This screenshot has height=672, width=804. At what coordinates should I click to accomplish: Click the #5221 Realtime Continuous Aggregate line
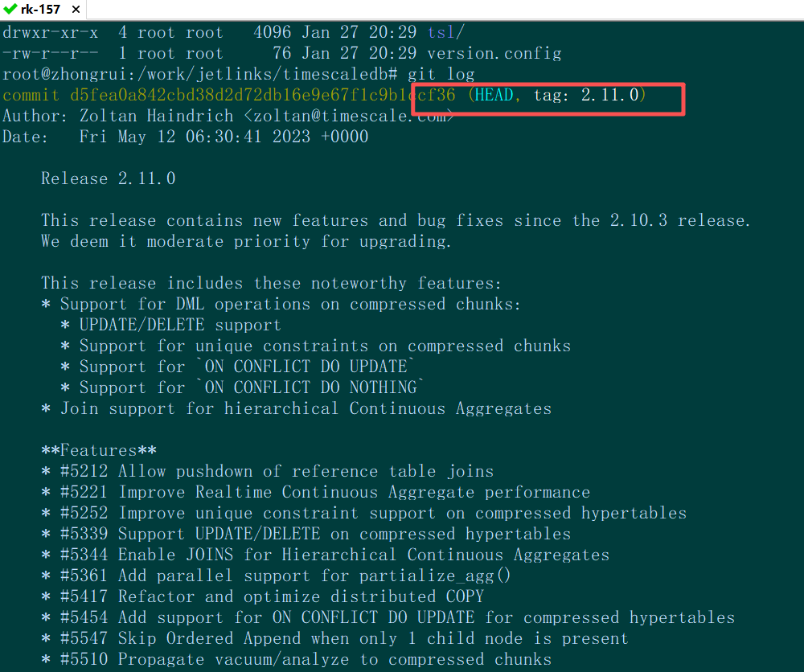(x=315, y=492)
